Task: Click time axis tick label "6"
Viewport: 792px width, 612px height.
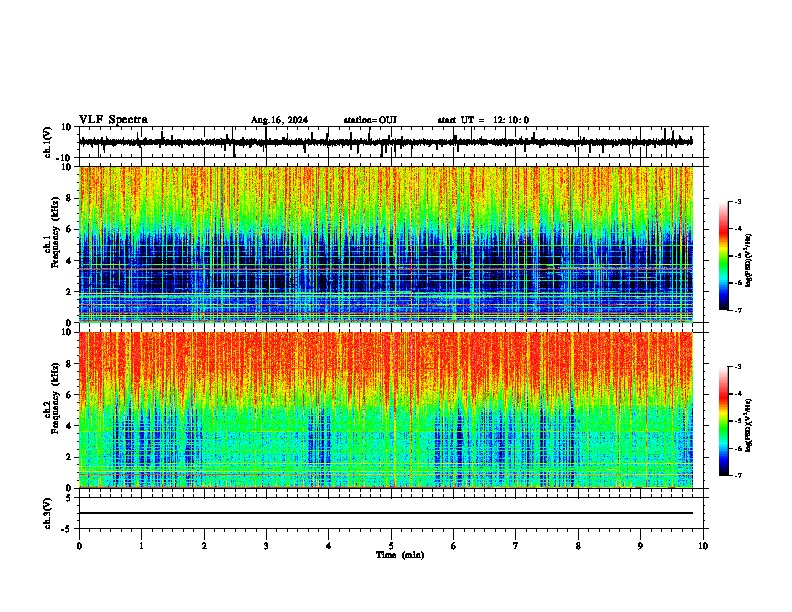Action: [x=453, y=546]
